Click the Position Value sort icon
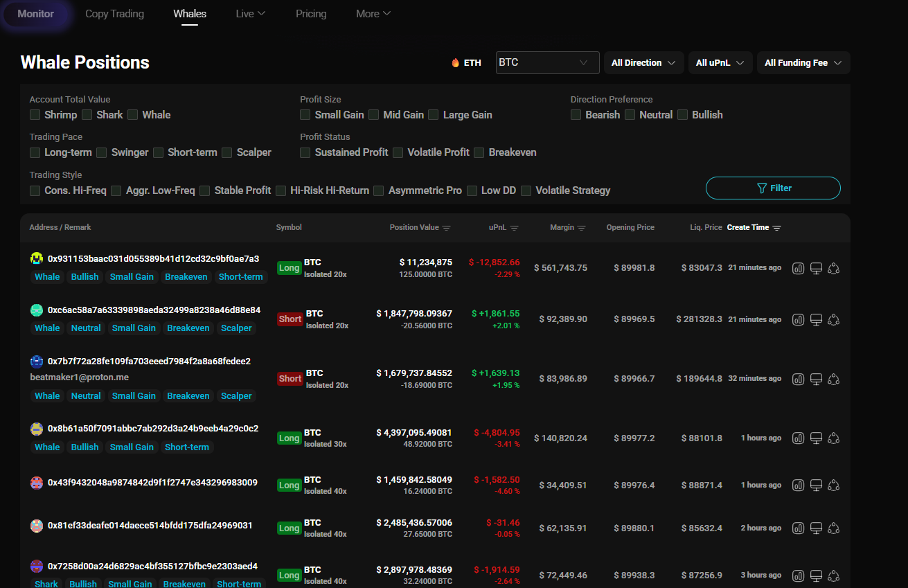 tap(447, 228)
